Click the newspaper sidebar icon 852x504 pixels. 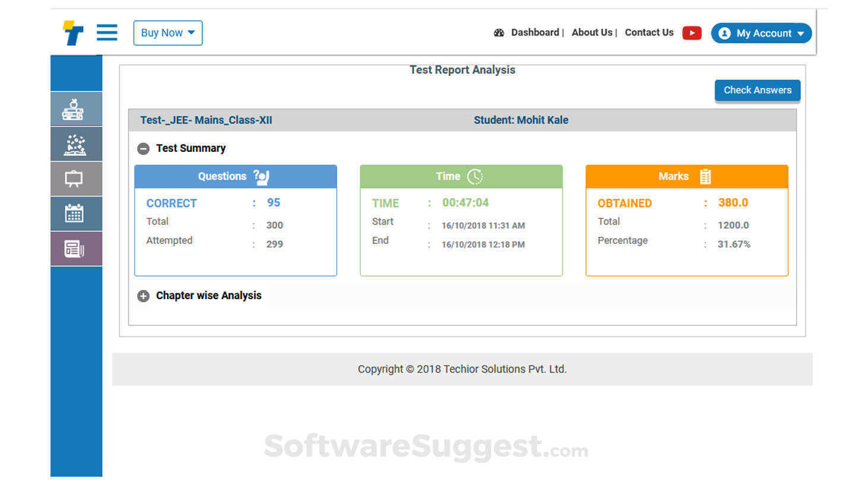pos(74,249)
